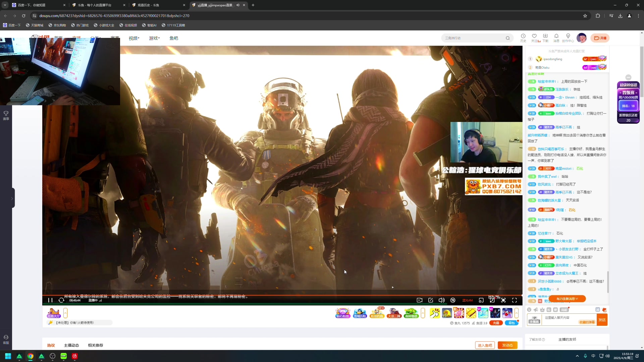644x362 pixels.
Task: Jump to 有25条新消息 new messages
Action: (567, 299)
